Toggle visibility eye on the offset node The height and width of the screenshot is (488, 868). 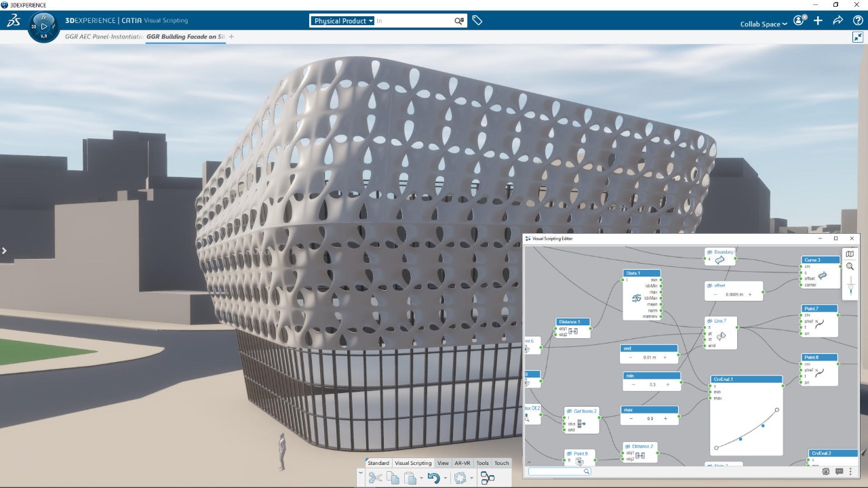click(x=710, y=285)
